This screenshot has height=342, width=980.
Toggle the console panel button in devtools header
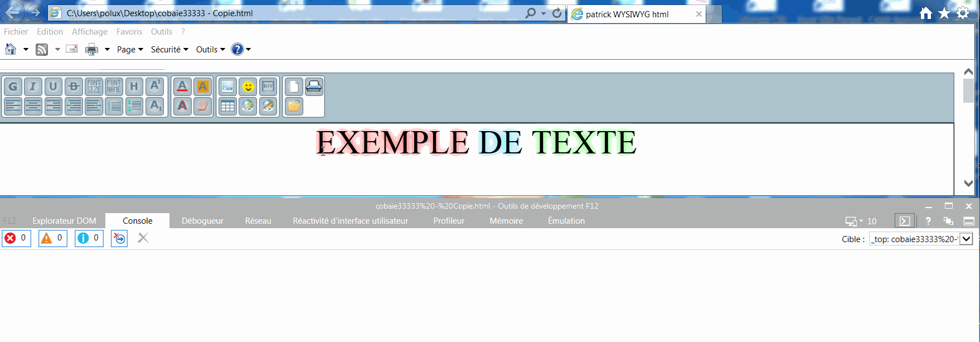coord(905,221)
